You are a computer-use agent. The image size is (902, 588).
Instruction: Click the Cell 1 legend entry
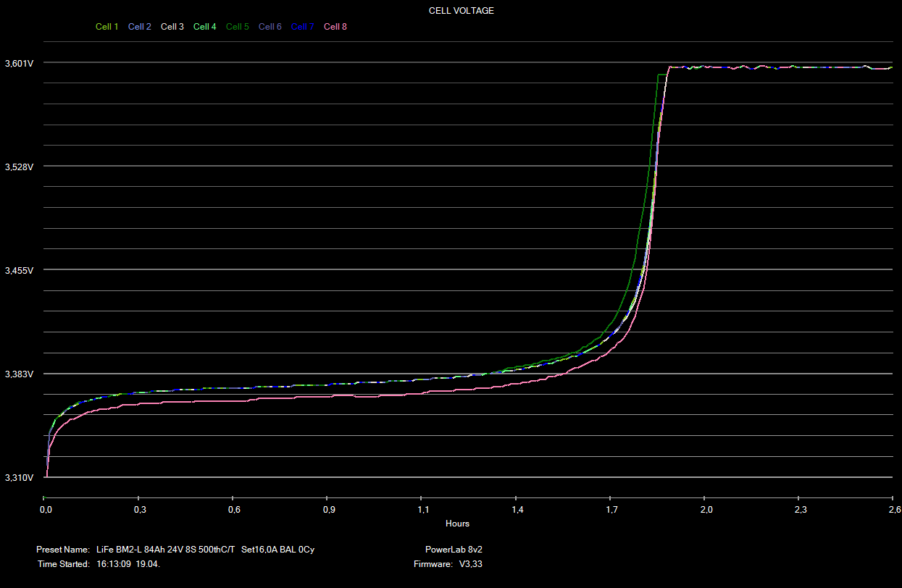[x=107, y=27]
